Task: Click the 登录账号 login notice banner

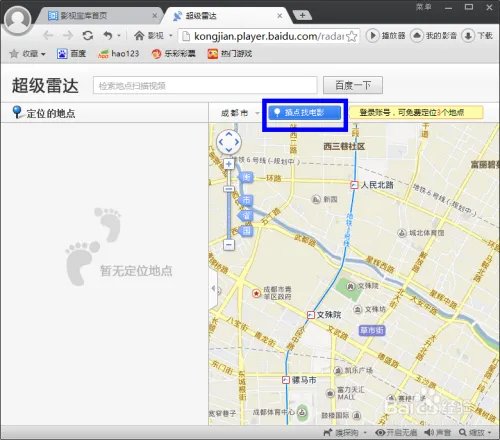Action: (x=416, y=112)
